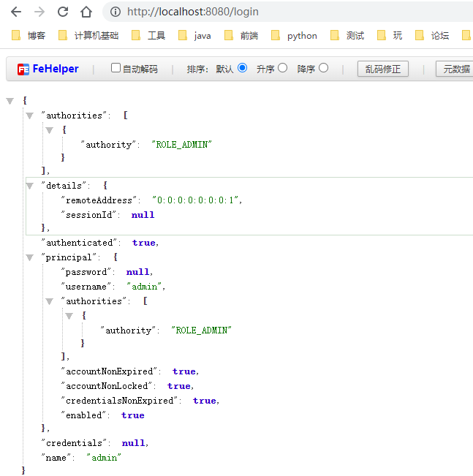Select the "credentials" key
Viewport: 473px width, 476px height.
[74, 443]
